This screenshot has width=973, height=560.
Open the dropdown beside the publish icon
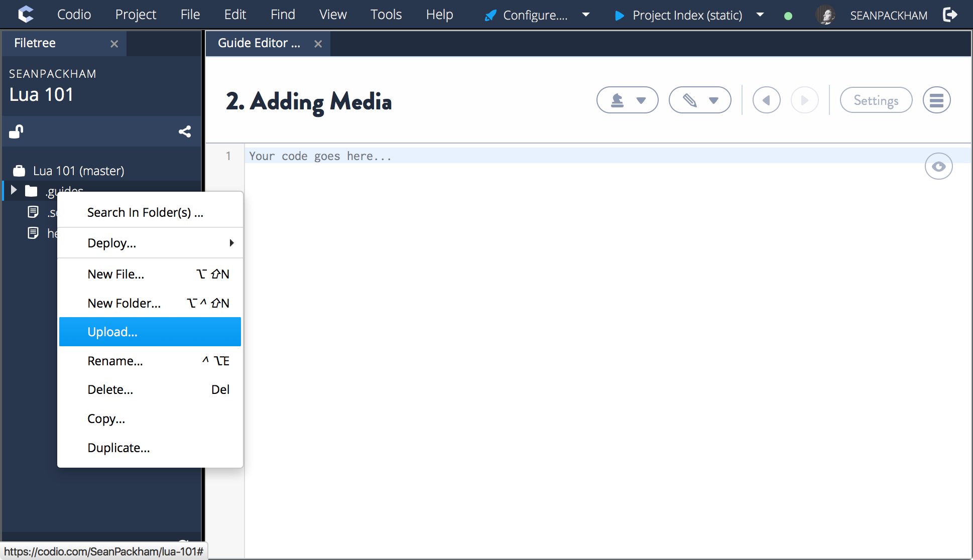pyautogui.click(x=642, y=100)
